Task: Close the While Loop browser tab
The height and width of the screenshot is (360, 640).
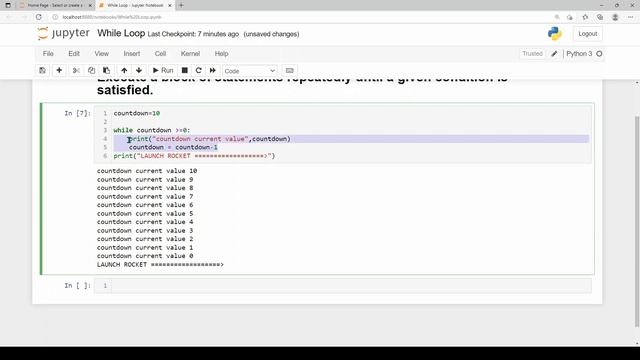Action: point(170,5)
